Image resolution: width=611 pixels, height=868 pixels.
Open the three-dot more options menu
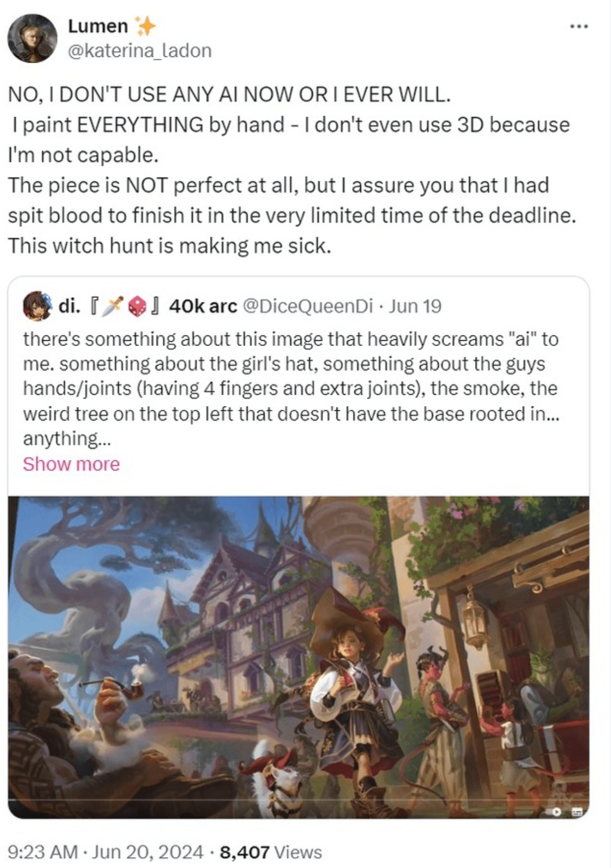pos(579,26)
